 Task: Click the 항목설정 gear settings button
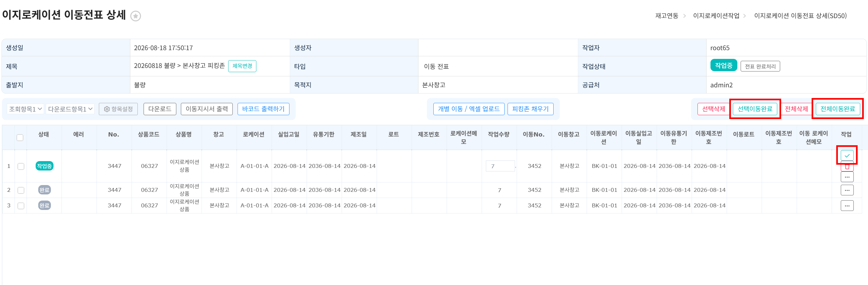click(118, 109)
